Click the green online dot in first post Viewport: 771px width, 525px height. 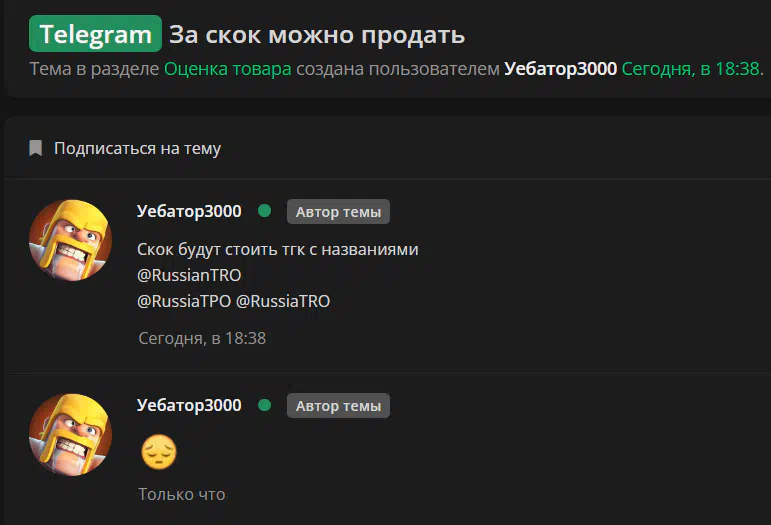[265, 211]
